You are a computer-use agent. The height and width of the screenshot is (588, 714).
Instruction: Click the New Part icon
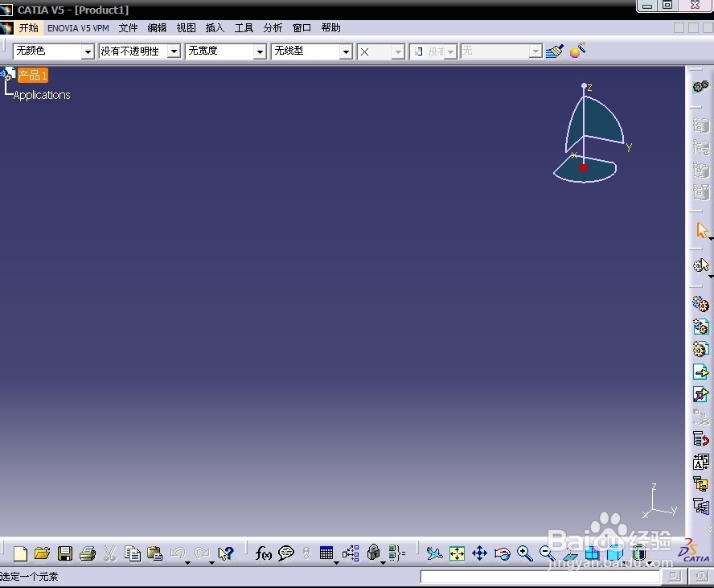click(701, 349)
